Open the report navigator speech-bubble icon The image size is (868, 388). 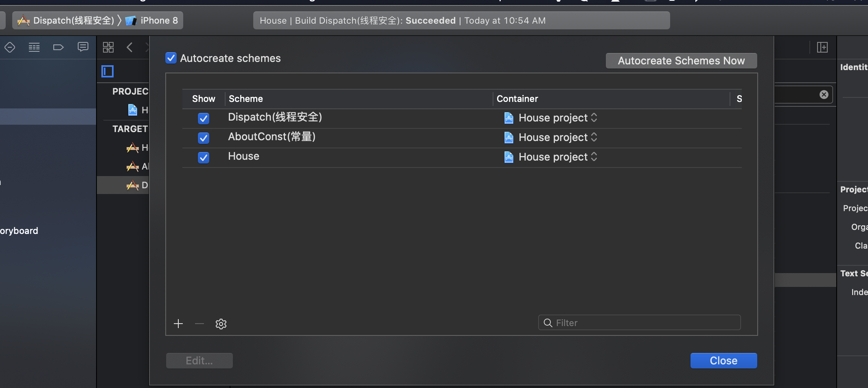pyautogui.click(x=83, y=47)
